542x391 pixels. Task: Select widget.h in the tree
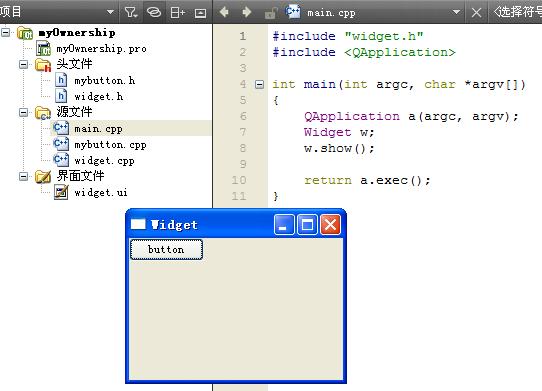pyautogui.click(x=99, y=96)
